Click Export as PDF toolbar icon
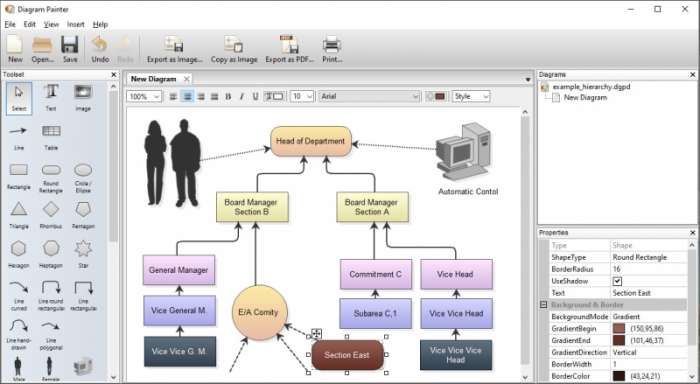Image resolution: width=700 pixels, height=384 pixels. pos(289,49)
